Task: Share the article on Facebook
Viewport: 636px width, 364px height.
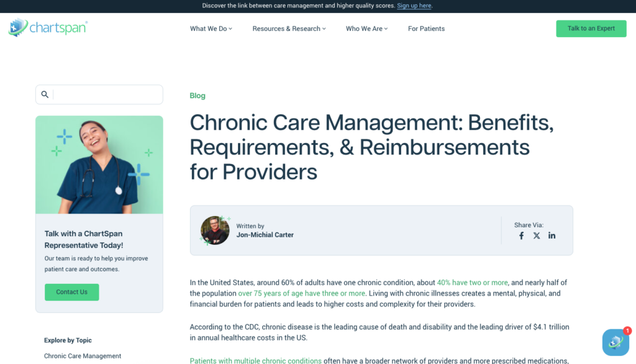Action: [x=521, y=236]
